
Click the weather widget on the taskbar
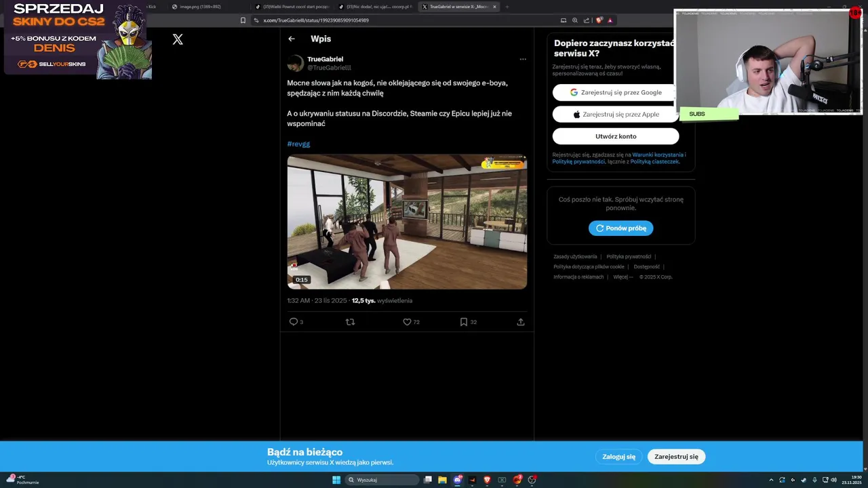tap(24, 480)
